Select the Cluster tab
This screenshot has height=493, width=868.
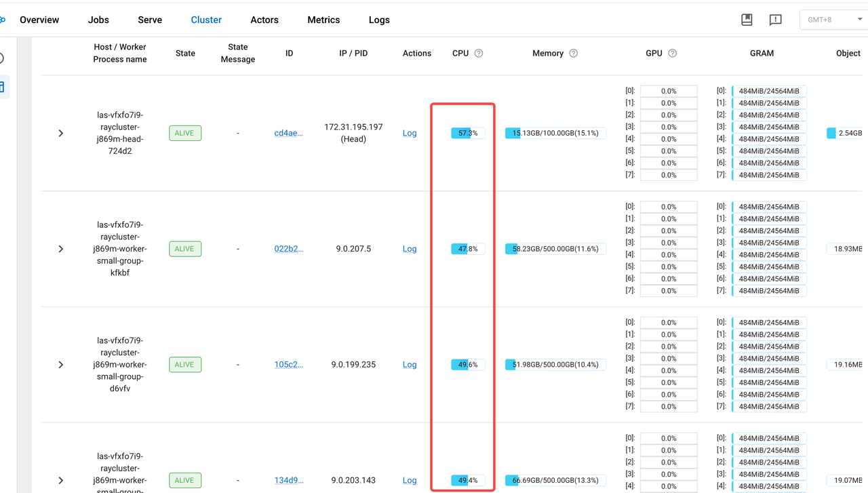(x=206, y=20)
